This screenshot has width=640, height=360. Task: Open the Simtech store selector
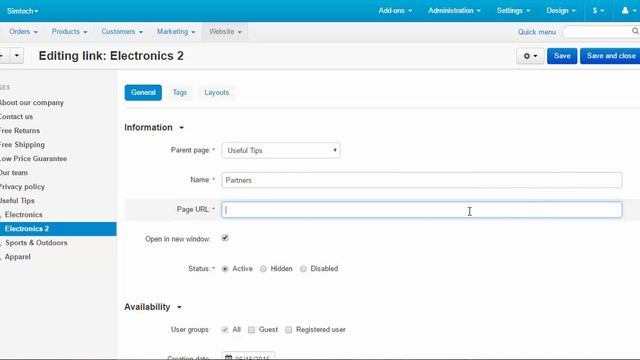tap(22, 11)
